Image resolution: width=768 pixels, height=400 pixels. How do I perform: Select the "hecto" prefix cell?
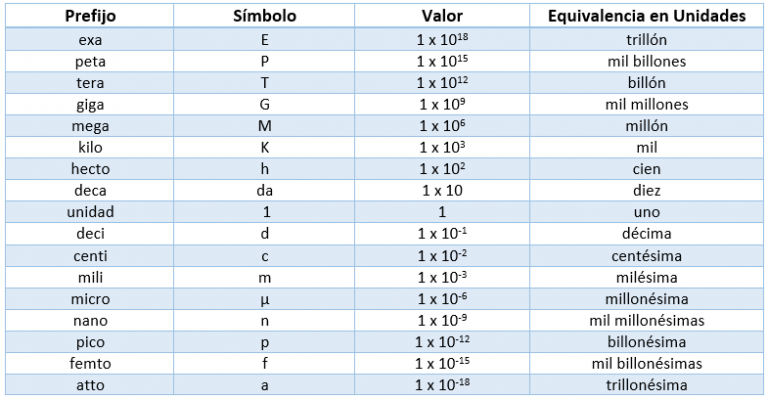(x=90, y=170)
